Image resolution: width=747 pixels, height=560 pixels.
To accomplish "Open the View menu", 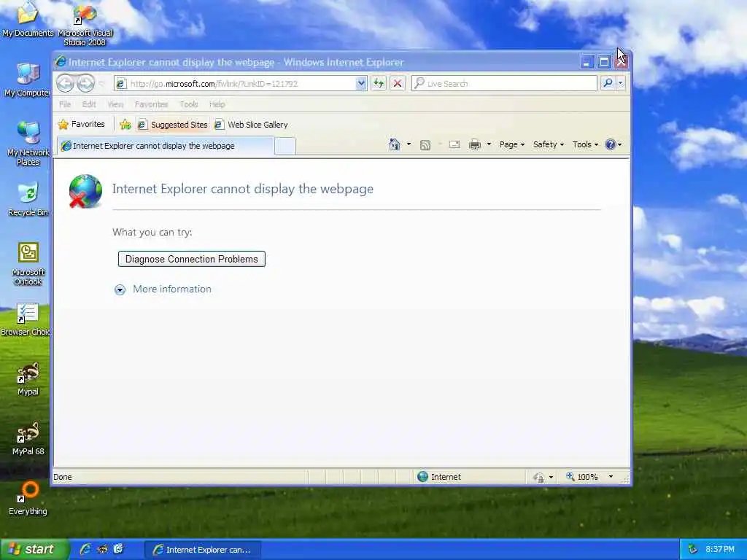I will coord(115,104).
